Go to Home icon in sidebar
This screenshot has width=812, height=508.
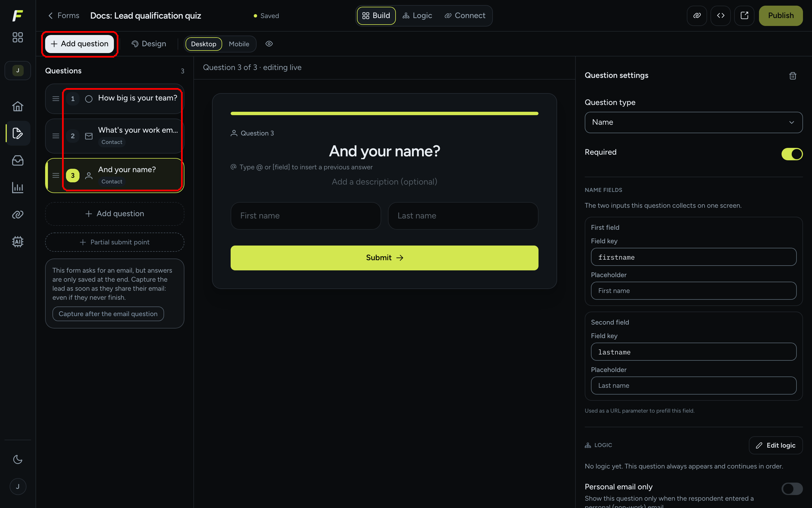[x=17, y=106]
